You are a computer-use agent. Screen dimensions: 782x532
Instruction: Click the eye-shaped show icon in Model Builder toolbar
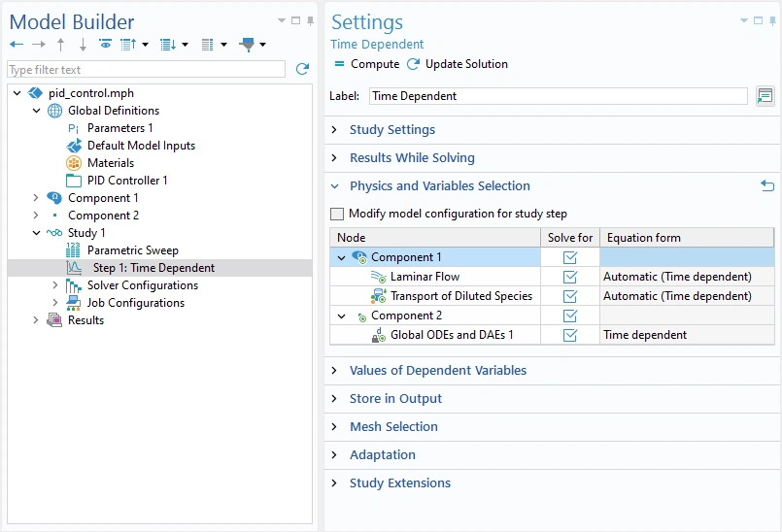point(105,45)
